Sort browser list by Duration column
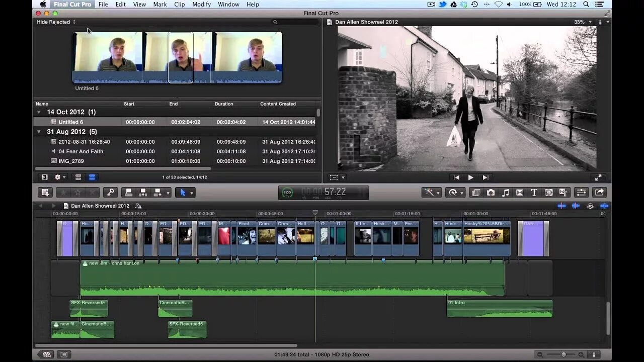 tap(224, 104)
